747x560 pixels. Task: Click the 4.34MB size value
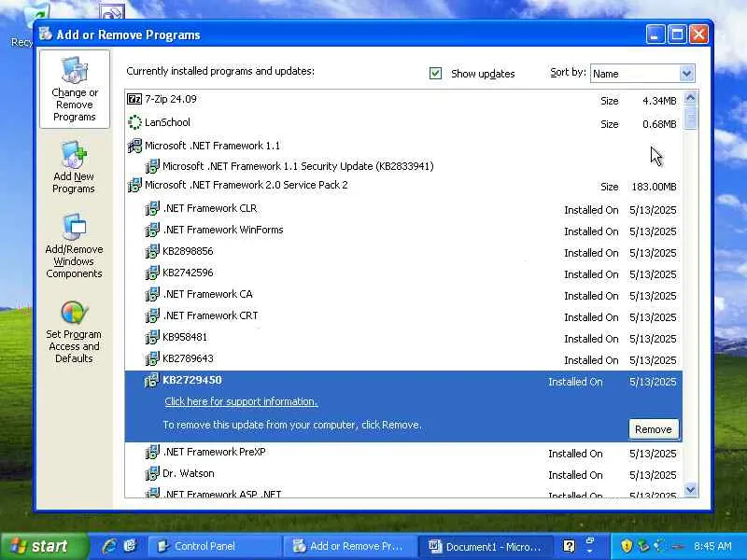click(x=659, y=101)
